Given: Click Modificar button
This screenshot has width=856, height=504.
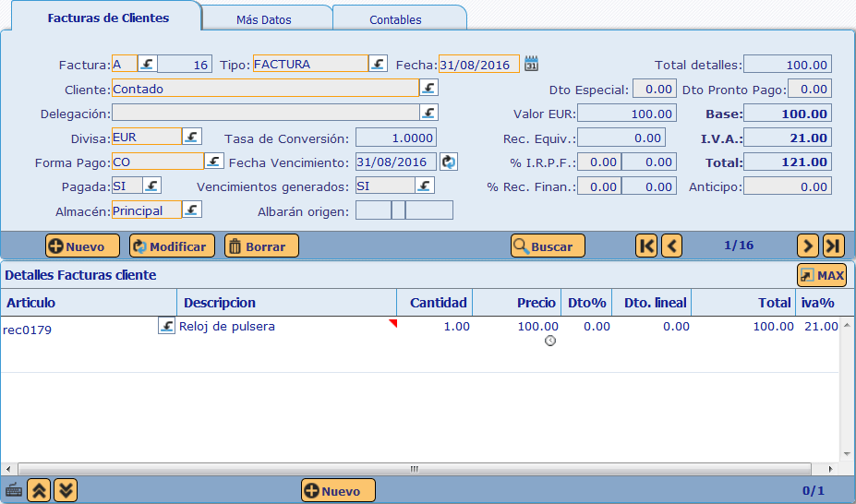Looking at the screenshot, I should (x=172, y=246).
